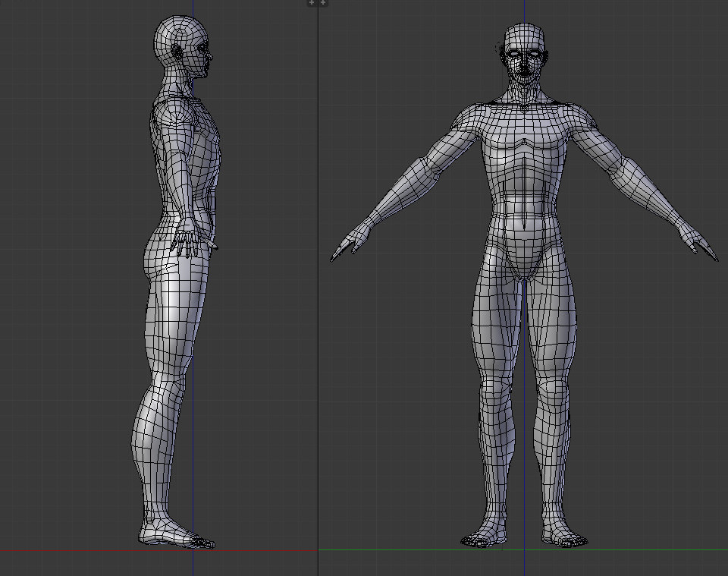
Task: Click the vertical divider between the two viewports
Action: coord(318,304)
